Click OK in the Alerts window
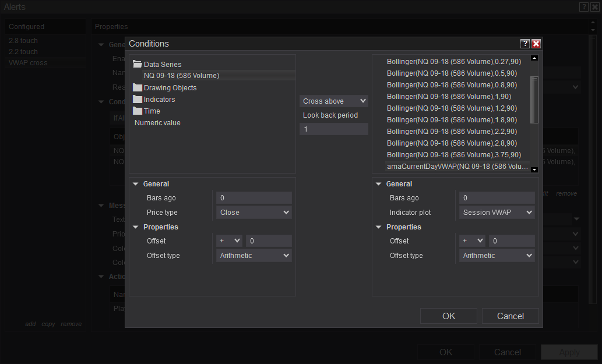The height and width of the screenshot is (364, 602). coord(445,352)
